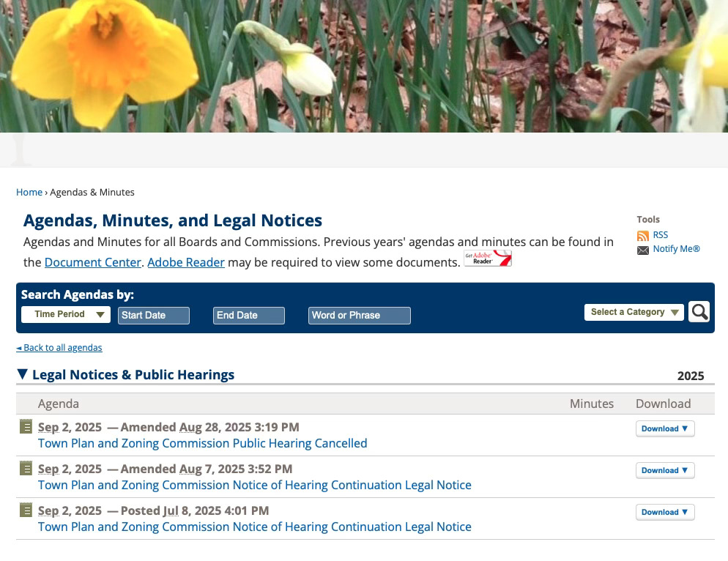728x561 pixels.
Task: Open the Time Period dropdown
Action: [66, 315]
